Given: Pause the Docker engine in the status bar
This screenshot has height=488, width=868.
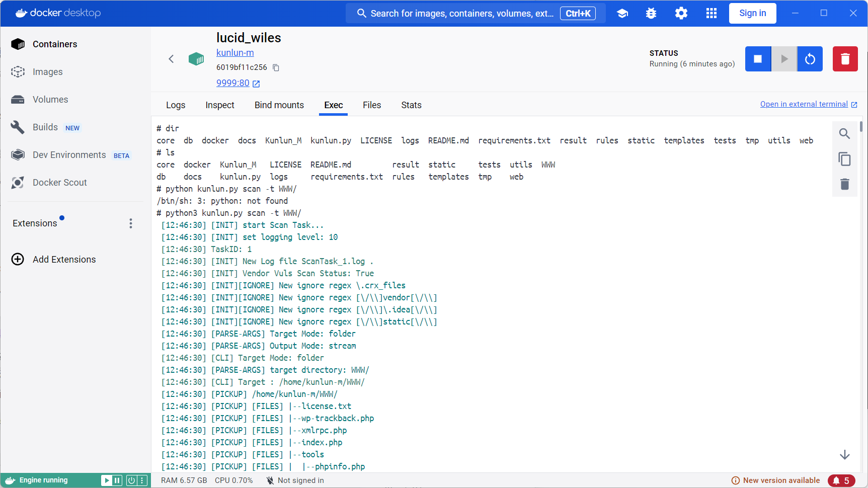Looking at the screenshot, I should click(117, 480).
